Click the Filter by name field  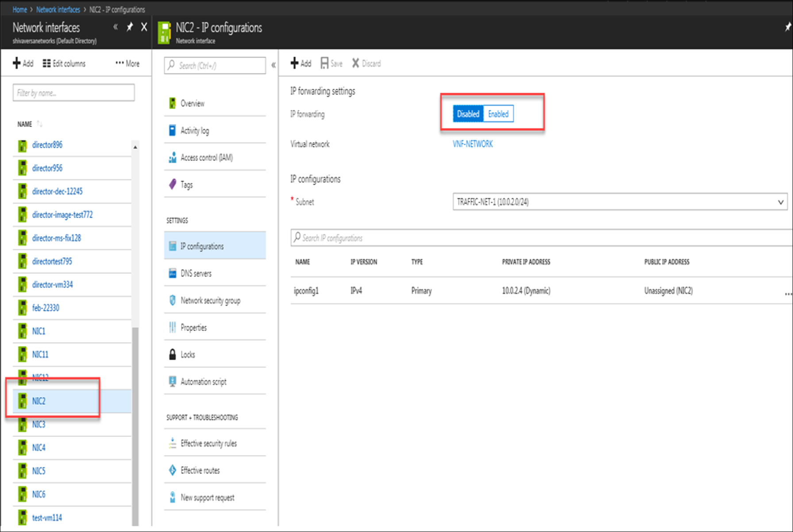73,93
